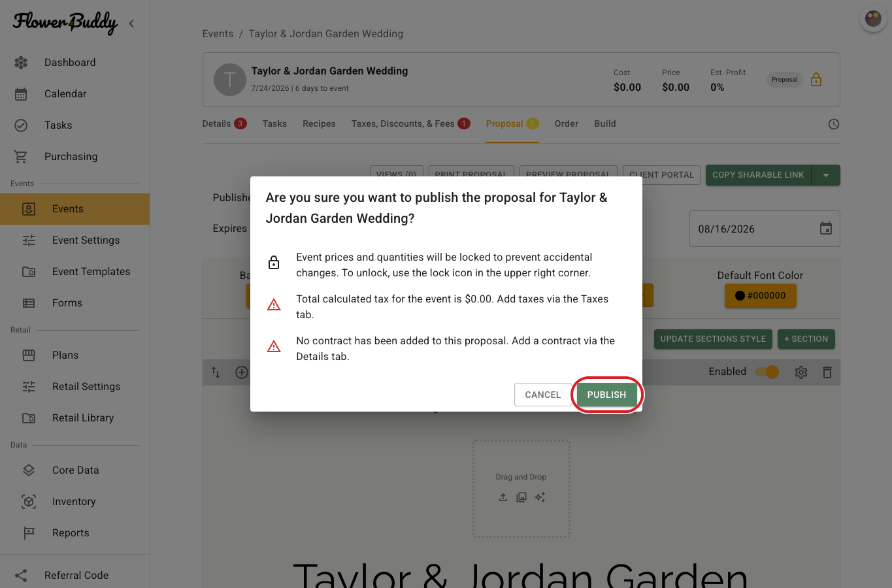Toggle the section Enabled switch
Screen dimensions: 892x588
[x=767, y=372]
